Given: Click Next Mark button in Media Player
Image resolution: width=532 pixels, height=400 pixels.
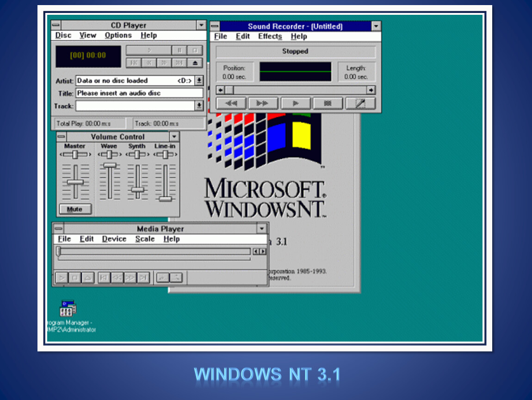Looking at the screenshot, I should (143, 278).
